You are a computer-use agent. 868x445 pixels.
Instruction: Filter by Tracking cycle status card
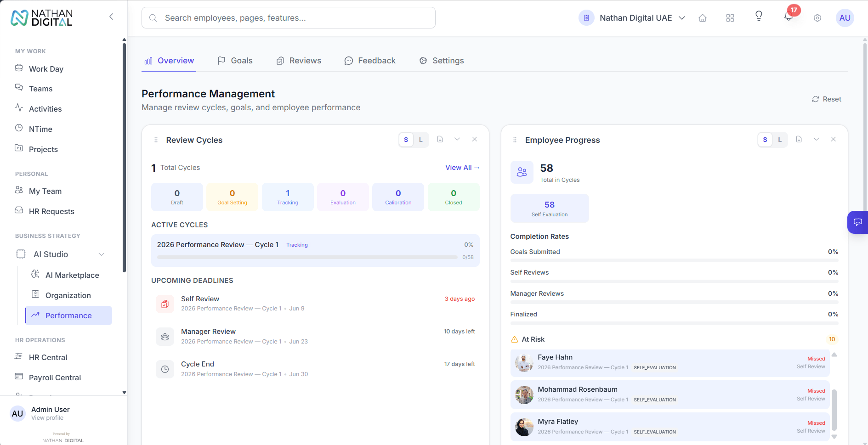(x=288, y=197)
